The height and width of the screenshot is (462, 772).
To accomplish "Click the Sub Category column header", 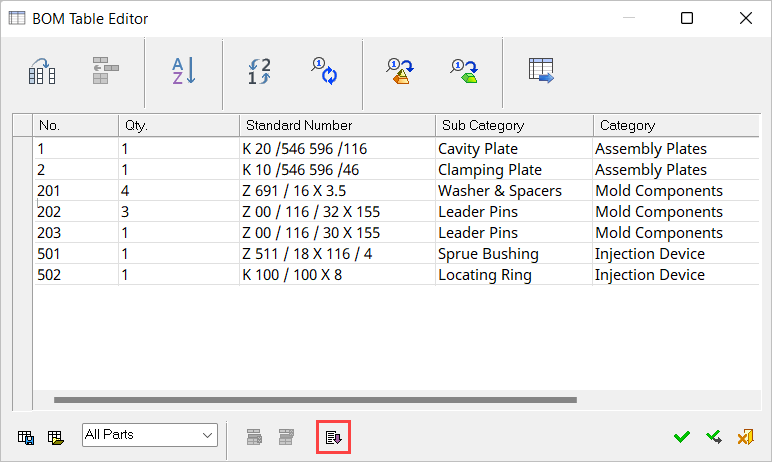I will [x=514, y=126].
